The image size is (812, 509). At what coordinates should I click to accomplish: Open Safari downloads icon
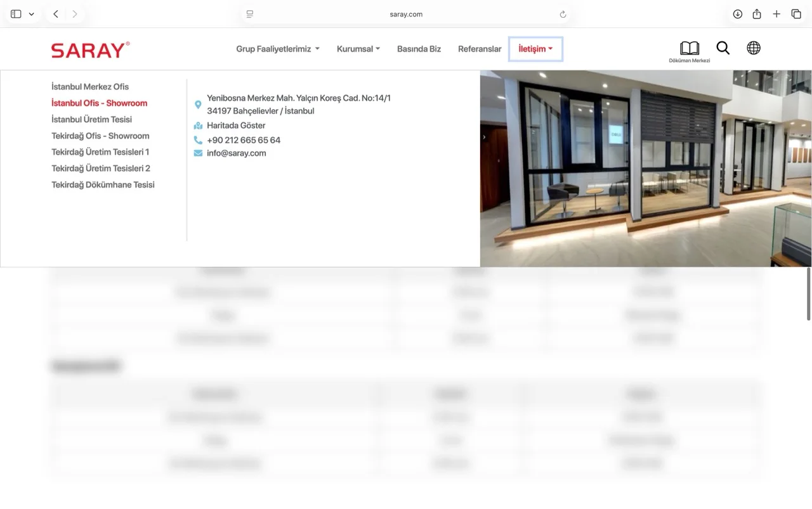(x=738, y=14)
